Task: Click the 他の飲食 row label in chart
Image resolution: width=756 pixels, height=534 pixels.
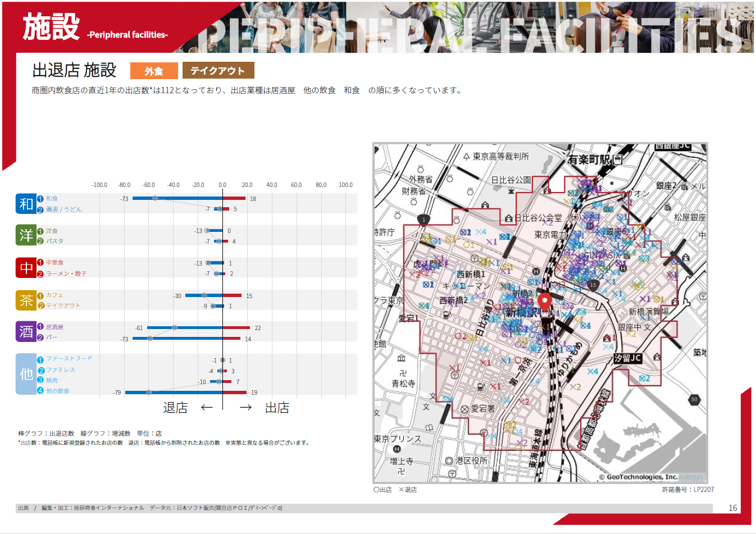Action: 57,391
